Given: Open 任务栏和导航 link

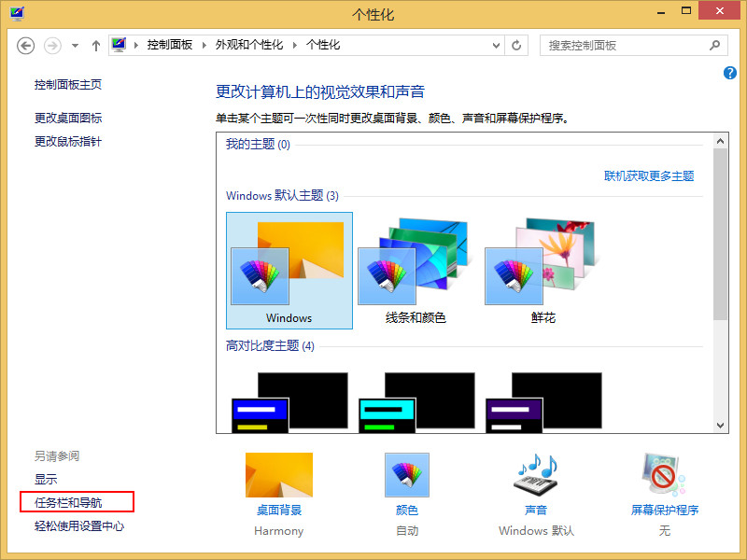Looking at the screenshot, I should point(68,502).
